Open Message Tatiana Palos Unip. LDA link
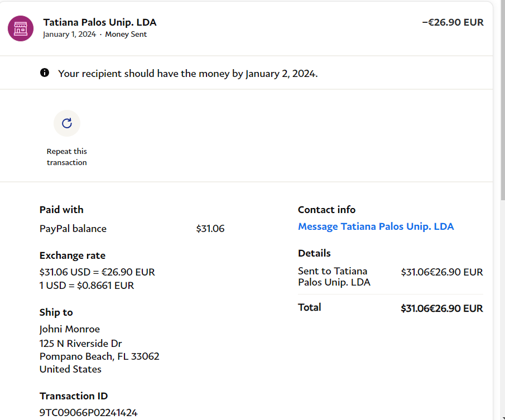 tap(376, 226)
